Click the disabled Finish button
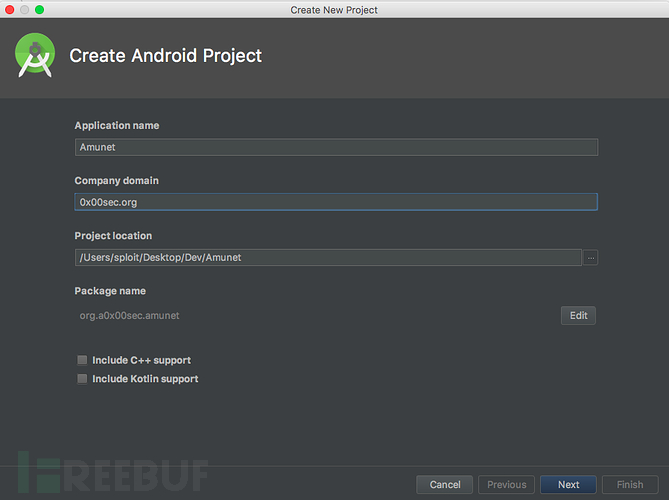669x500 pixels. (630, 485)
